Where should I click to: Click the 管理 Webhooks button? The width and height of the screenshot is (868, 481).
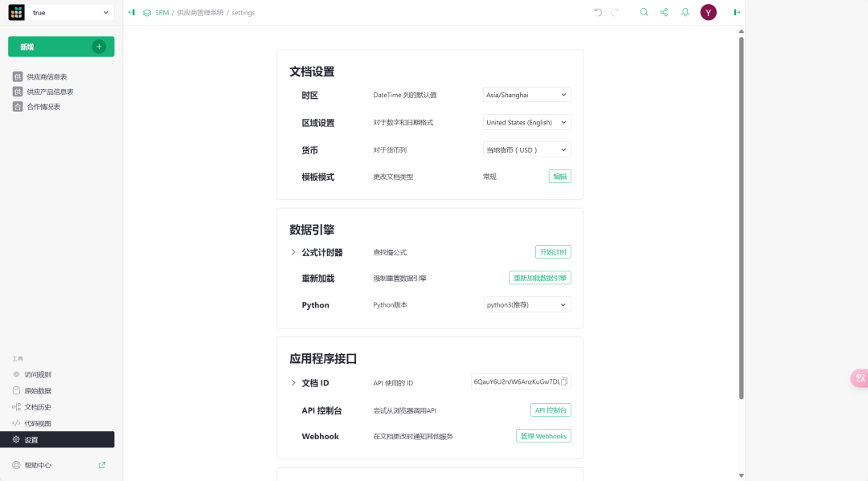pos(543,436)
